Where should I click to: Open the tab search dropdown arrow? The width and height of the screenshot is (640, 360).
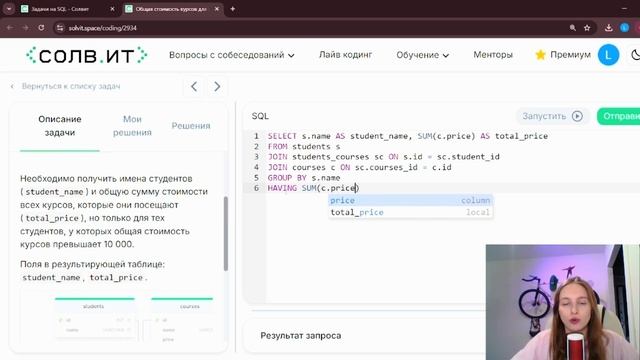coord(9,9)
